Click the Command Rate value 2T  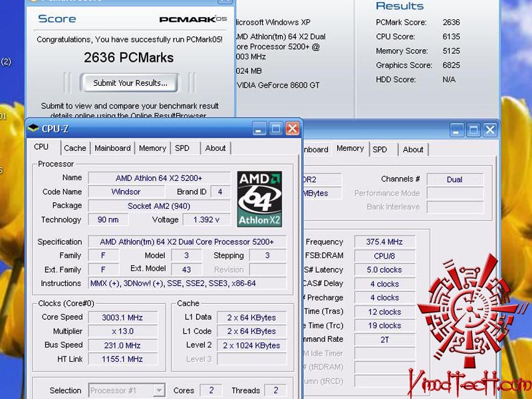pos(384,340)
